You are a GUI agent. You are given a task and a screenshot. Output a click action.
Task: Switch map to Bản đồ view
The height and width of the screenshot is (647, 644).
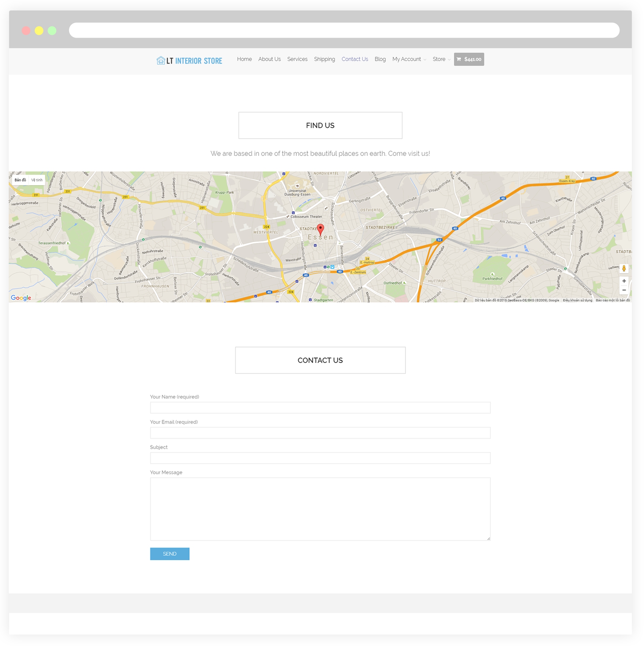tap(20, 180)
